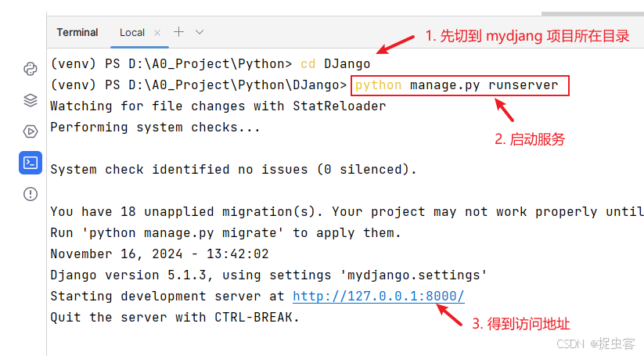Click 'Quit the server with CTRL-BREAK.' line
Image resolution: width=644 pixels, height=356 pixels.
pyautogui.click(x=175, y=318)
